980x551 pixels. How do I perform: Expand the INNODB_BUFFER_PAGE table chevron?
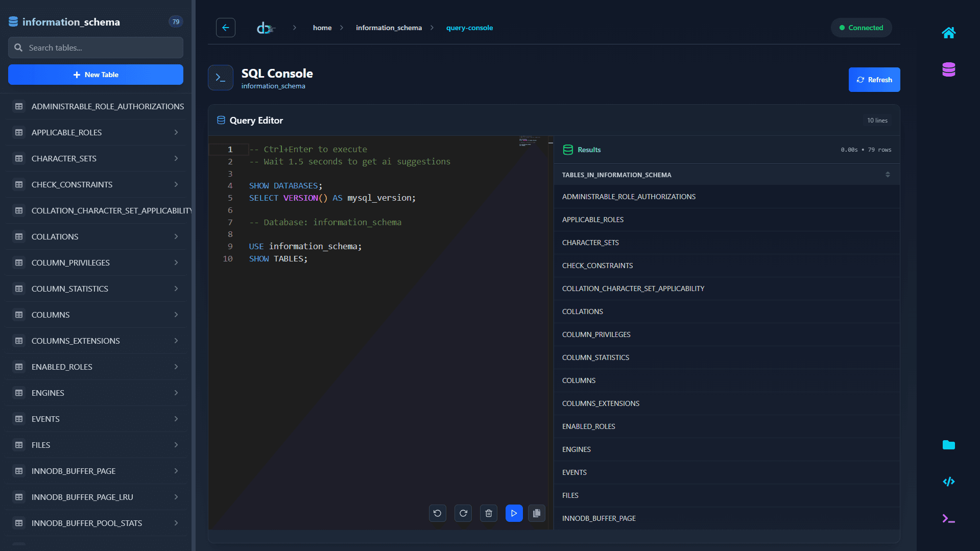[176, 471]
